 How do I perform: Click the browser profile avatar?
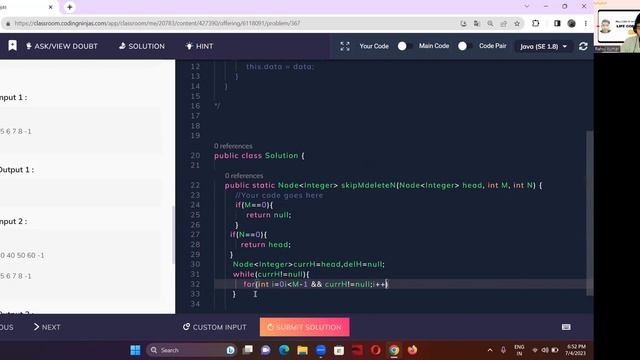(x=571, y=23)
